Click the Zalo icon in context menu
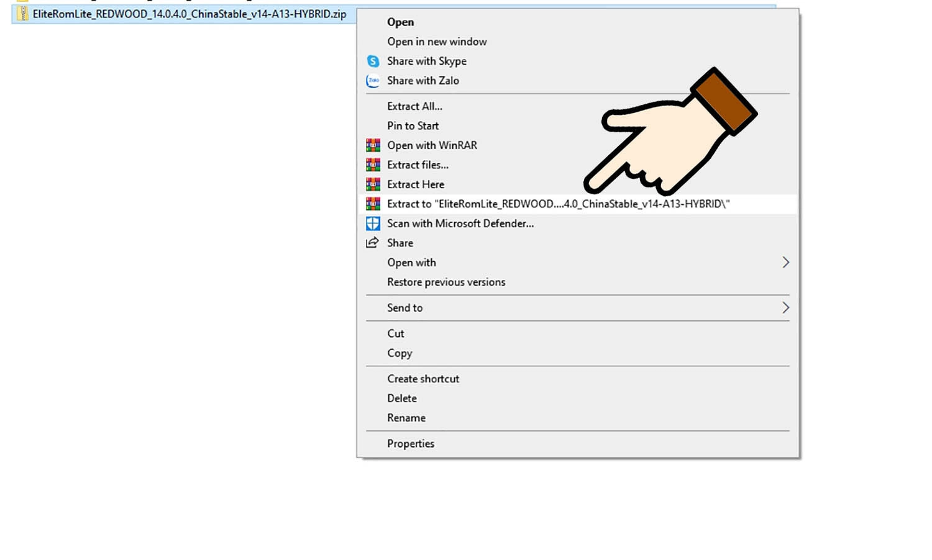Viewport: 932px width, 560px height. [x=373, y=81]
